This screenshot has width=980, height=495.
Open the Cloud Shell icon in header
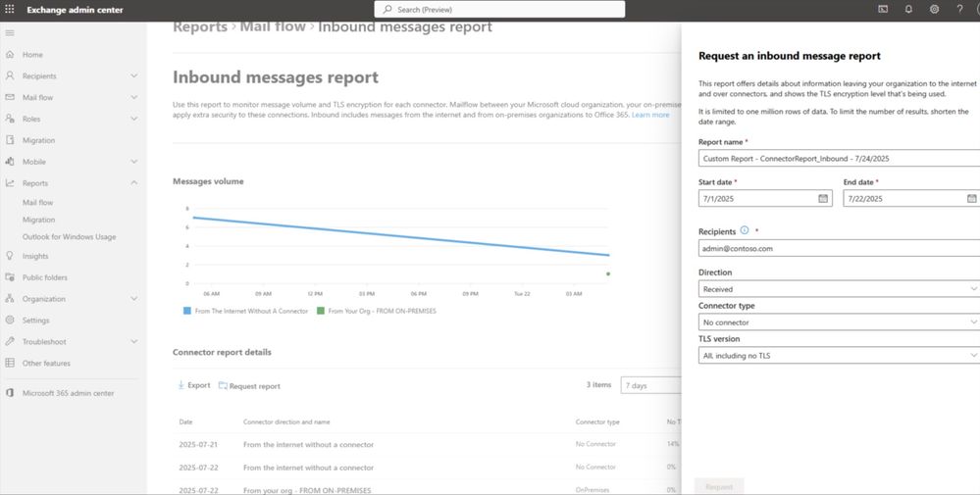[883, 10]
